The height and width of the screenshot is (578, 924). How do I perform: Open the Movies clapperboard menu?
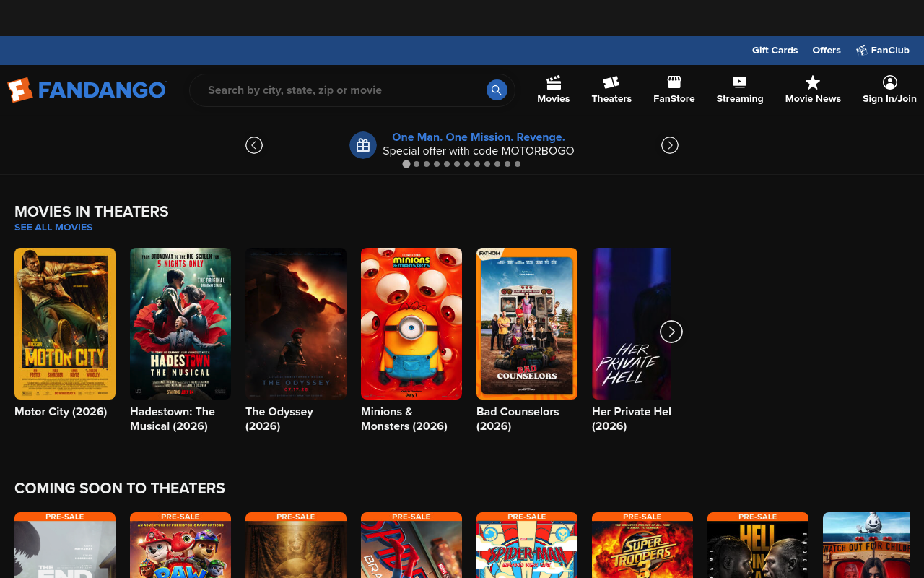pos(554,90)
